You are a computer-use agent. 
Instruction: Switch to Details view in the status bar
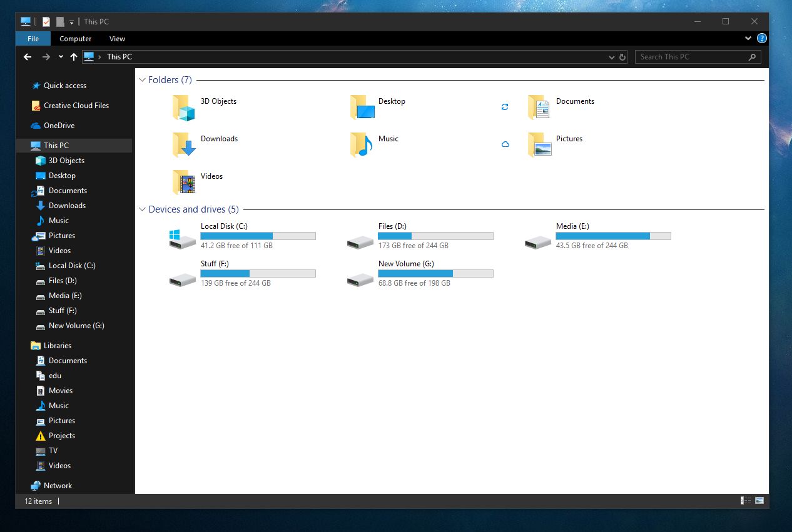coord(744,501)
